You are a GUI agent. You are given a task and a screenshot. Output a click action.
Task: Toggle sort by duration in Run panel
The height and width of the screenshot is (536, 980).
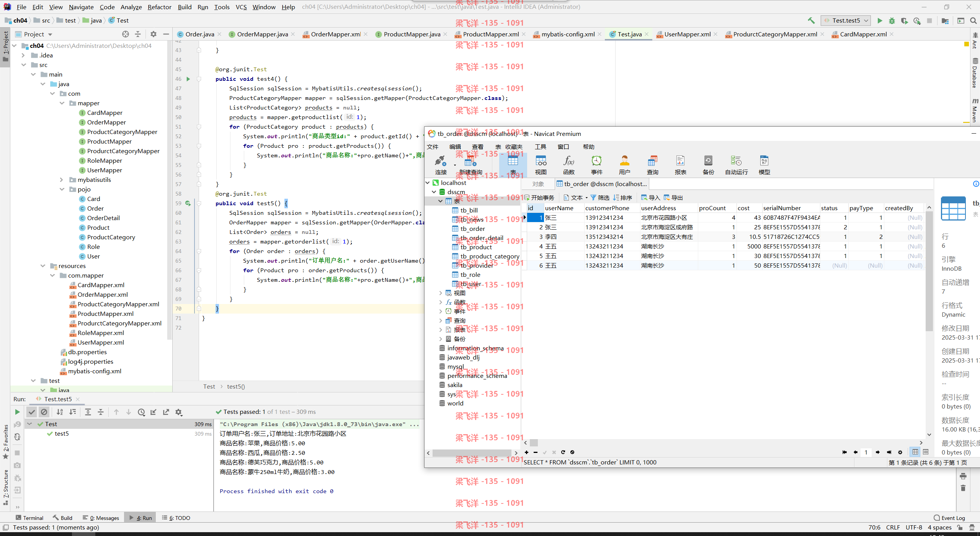72,412
